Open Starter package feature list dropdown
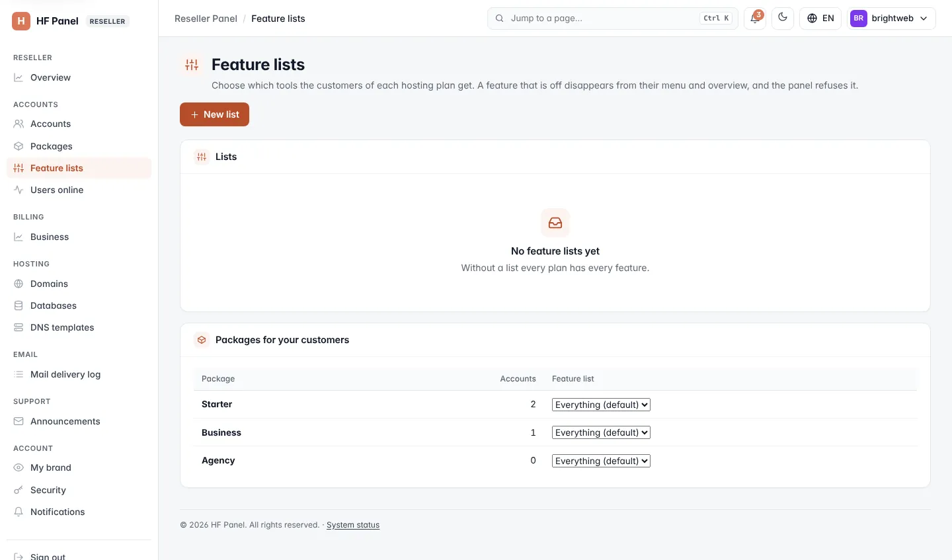952x560 pixels. (x=601, y=405)
